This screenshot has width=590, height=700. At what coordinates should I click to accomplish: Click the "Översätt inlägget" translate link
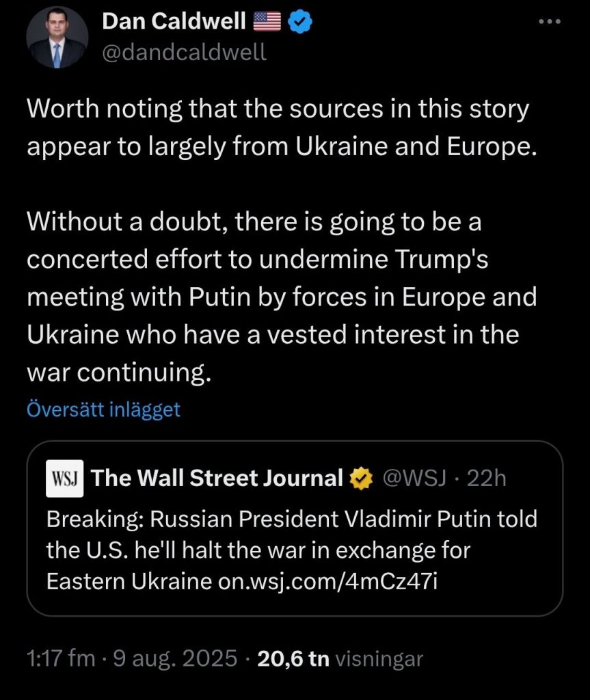pos(103,409)
